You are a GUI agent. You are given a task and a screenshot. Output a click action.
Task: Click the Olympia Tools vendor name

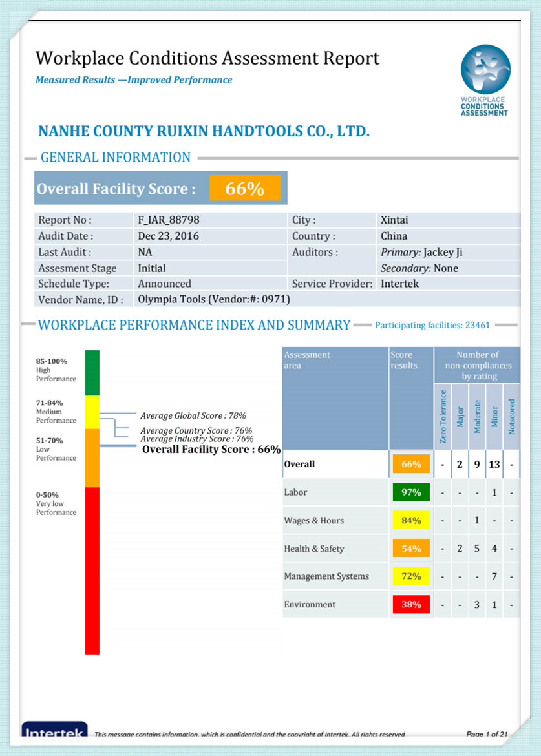coord(213,299)
